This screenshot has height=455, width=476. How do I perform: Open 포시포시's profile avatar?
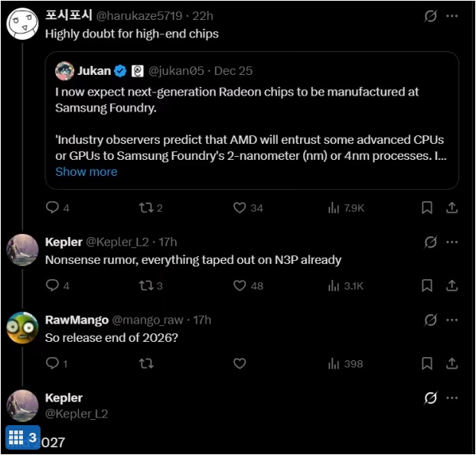click(x=22, y=24)
